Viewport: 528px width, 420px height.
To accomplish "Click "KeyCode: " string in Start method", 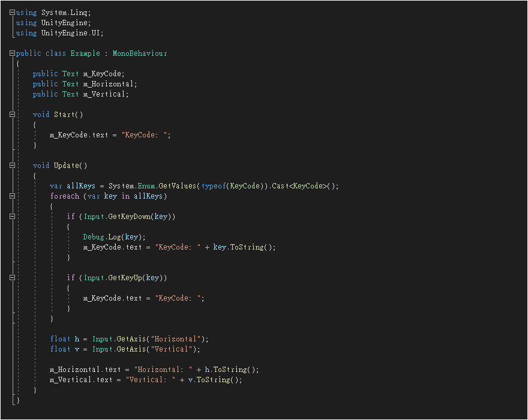I will (x=144, y=135).
